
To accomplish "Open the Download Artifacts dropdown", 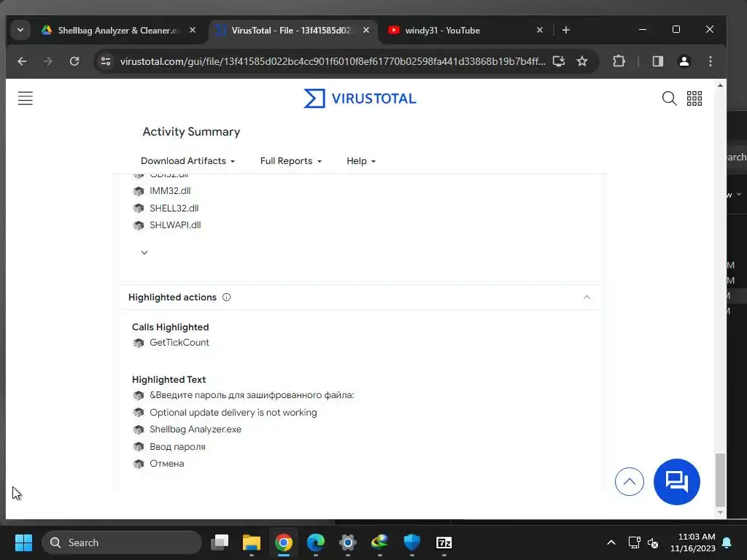I will point(187,161).
